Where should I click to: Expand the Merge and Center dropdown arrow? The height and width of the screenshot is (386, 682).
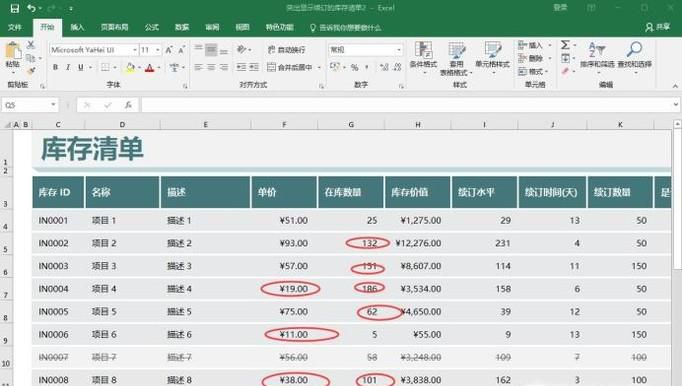coord(319,67)
